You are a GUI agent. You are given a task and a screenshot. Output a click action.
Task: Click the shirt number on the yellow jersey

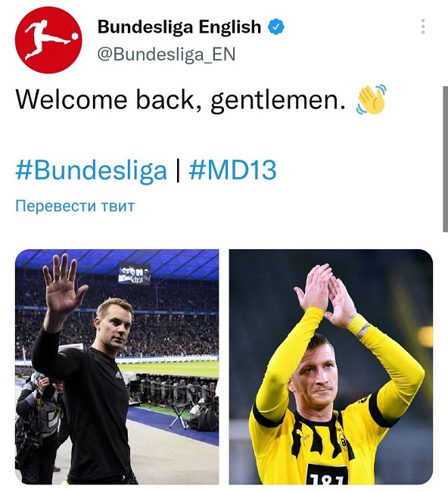pos(327,479)
